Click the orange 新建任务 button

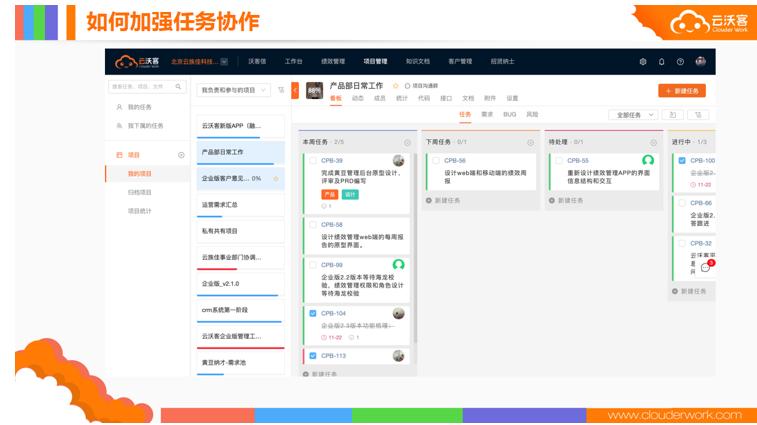point(682,91)
